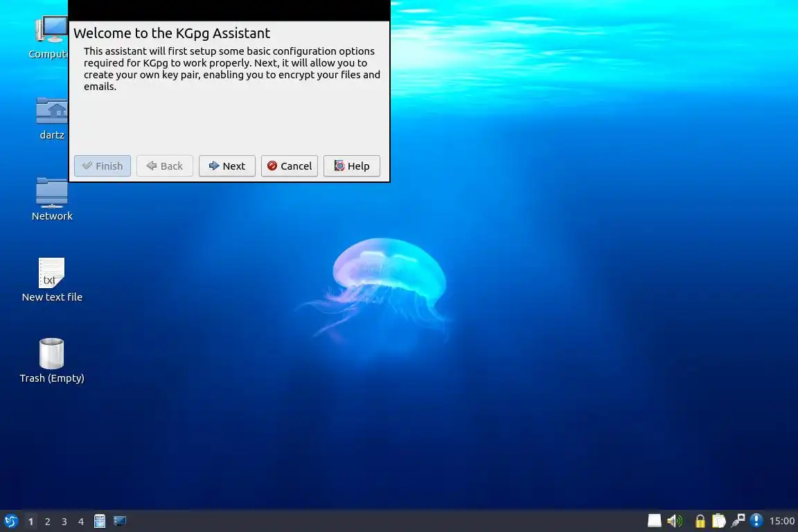Click the padlock tray icon

(x=700, y=521)
